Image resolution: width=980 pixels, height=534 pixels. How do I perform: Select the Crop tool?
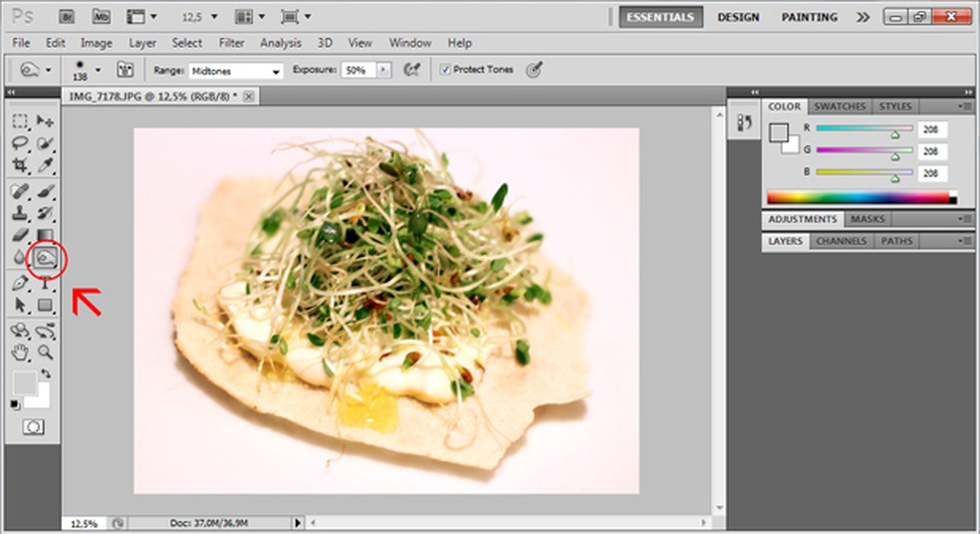point(20,165)
